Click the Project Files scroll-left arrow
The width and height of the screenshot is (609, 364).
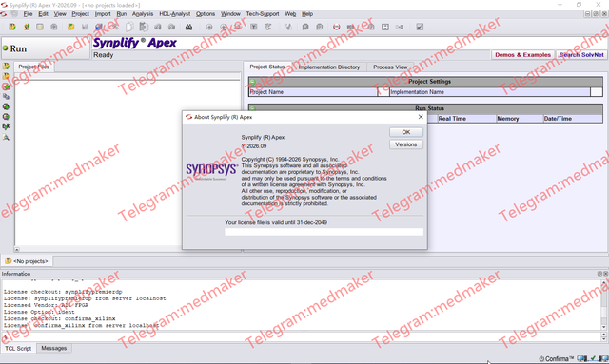click(17, 250)
